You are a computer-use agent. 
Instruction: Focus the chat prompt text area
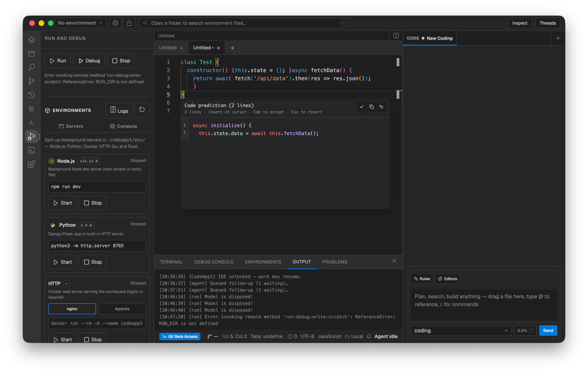[484, 304]
